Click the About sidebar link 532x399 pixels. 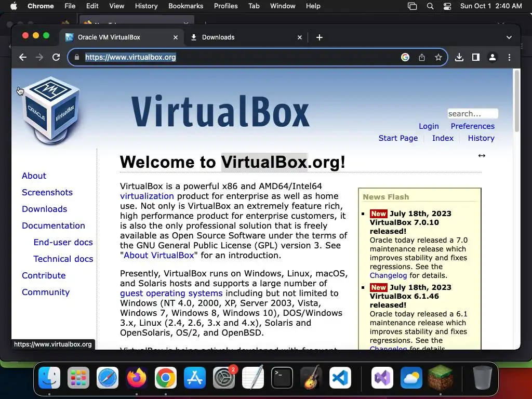pos(34,176)
